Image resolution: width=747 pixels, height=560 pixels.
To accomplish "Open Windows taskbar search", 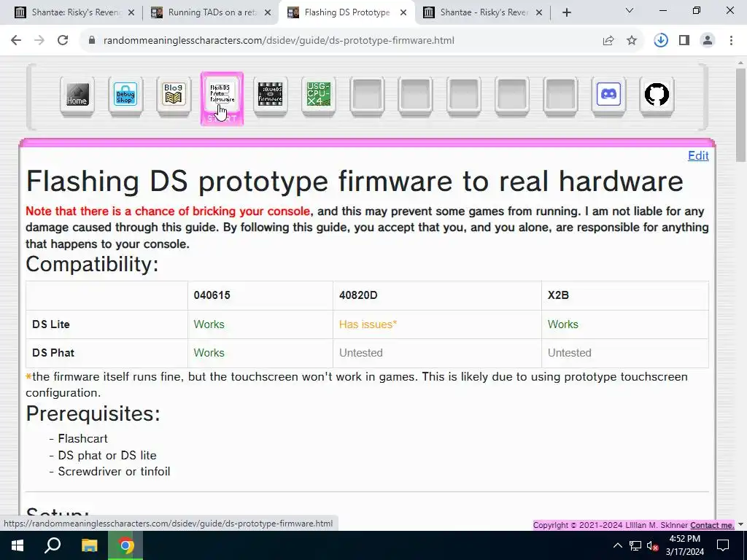I will 53,545.
